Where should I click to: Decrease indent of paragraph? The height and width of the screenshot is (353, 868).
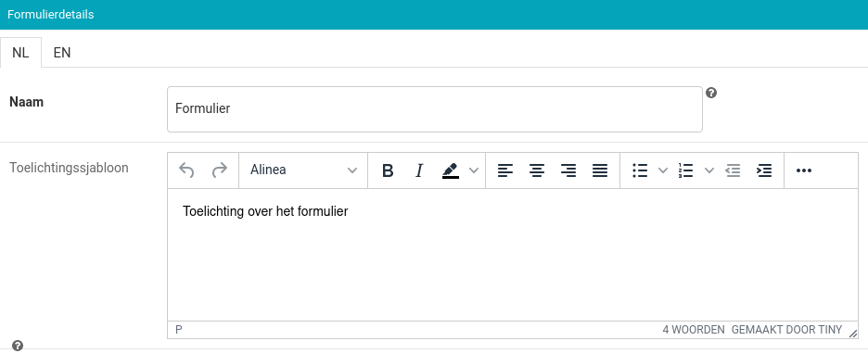click(733, 170)
